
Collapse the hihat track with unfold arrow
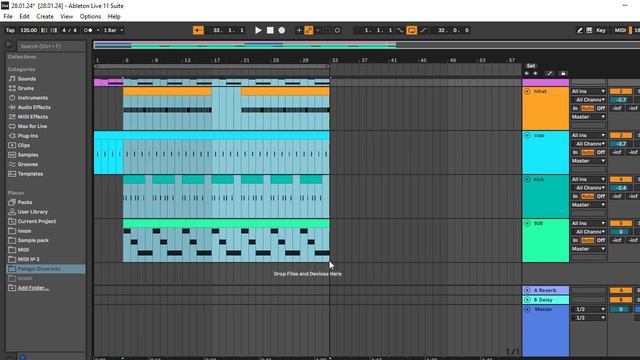(527, 91)
